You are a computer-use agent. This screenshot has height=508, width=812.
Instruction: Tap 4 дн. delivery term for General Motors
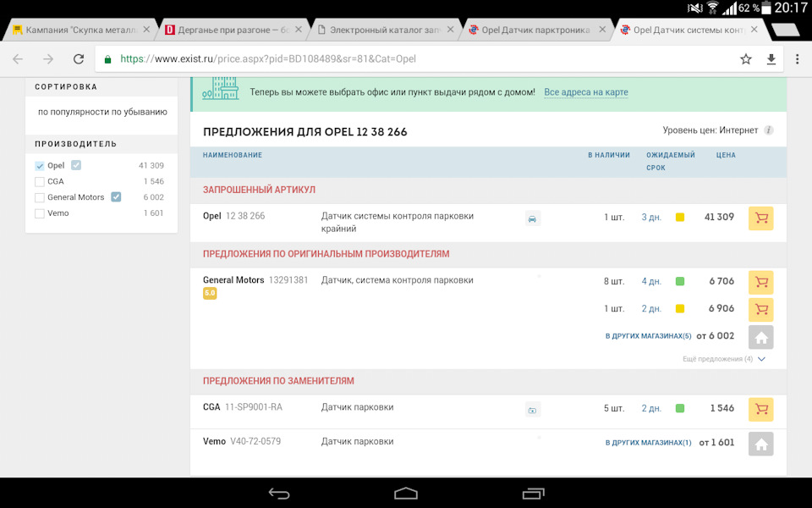coord(651,281)
